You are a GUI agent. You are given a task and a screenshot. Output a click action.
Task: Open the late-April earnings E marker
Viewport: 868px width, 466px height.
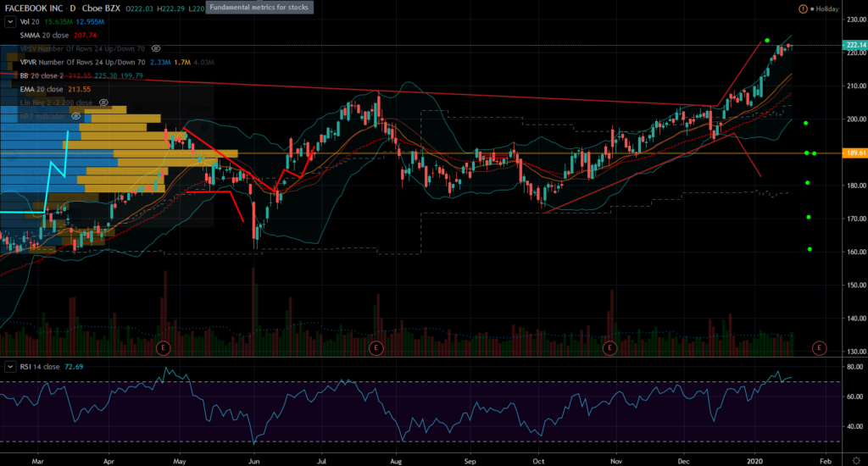(163, 348)
